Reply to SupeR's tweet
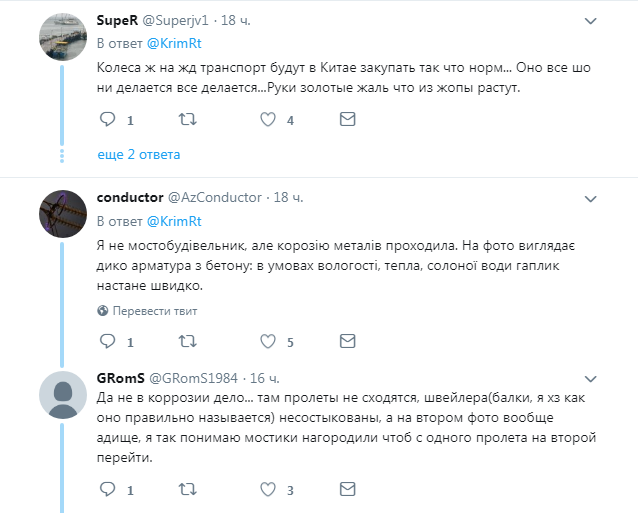The height and width of the screenshot is (513, 638). 108,120
